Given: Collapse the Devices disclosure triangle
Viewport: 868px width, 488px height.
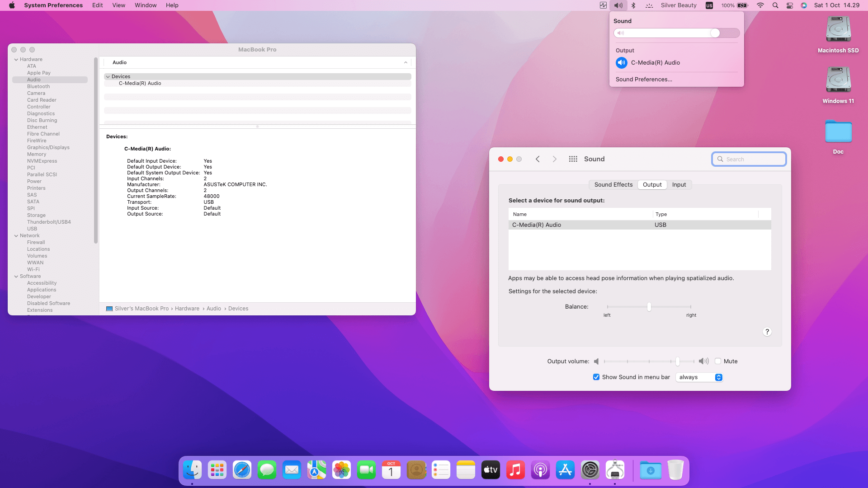Looking at the screenshot, I should tap(108, 77).
